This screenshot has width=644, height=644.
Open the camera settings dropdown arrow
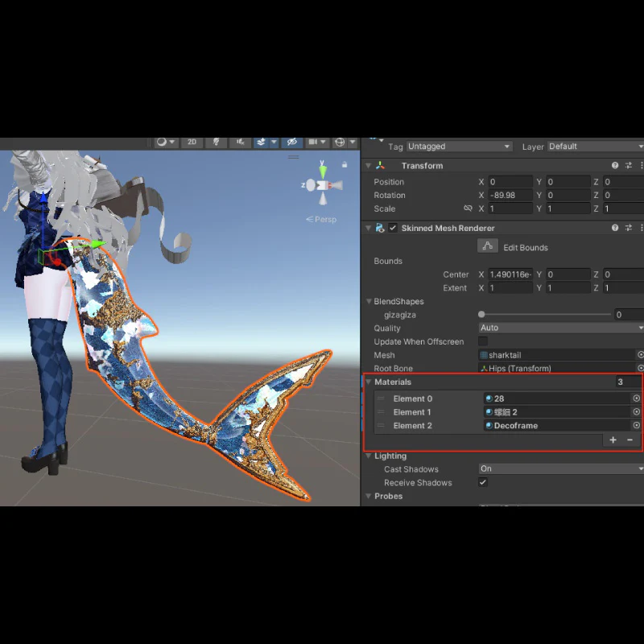324,142
